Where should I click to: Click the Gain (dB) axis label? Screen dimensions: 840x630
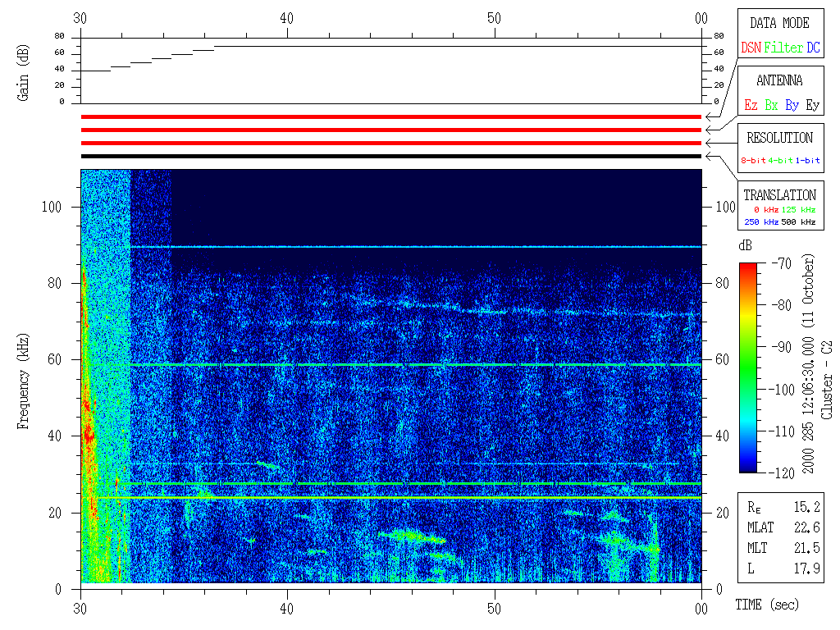pyautogui.click(x=24, y=71)
